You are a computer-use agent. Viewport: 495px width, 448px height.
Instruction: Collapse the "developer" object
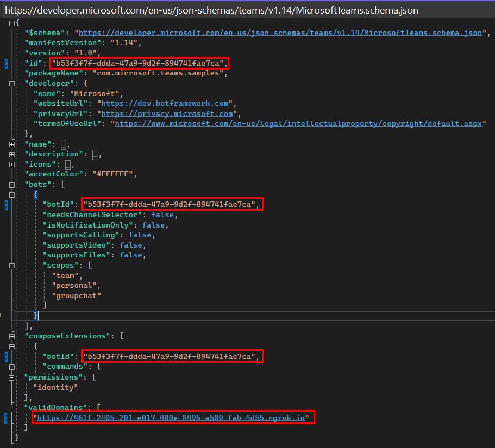(11, 84)
